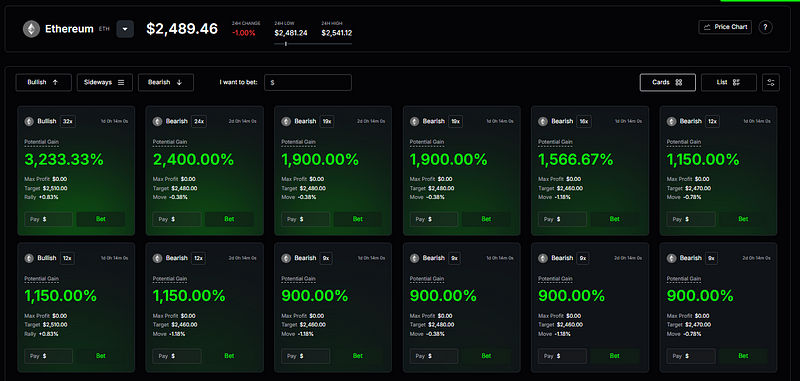Click the ETH icon on the Bullish 32x card
The height and width of the screenshot is (381, 800).
point(29,121)
